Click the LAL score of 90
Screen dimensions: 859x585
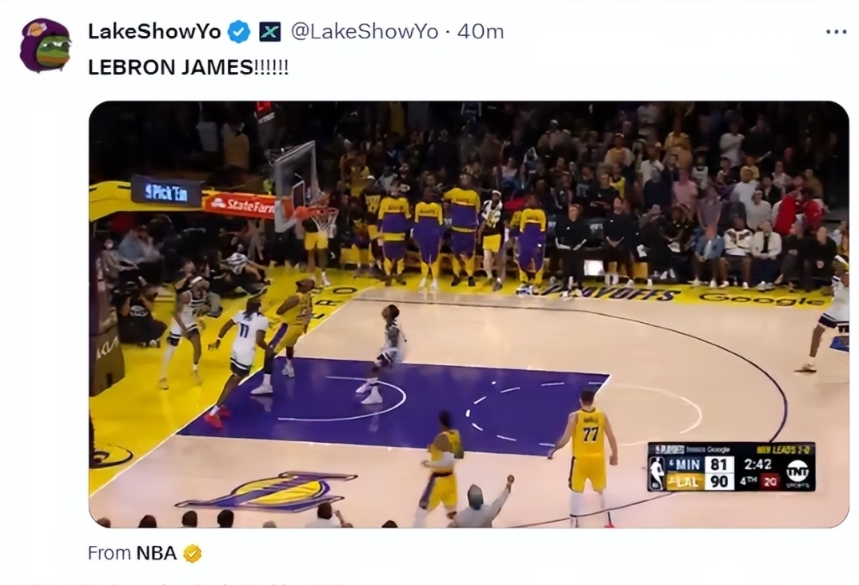pyautogui.click(x=719, y=481)
